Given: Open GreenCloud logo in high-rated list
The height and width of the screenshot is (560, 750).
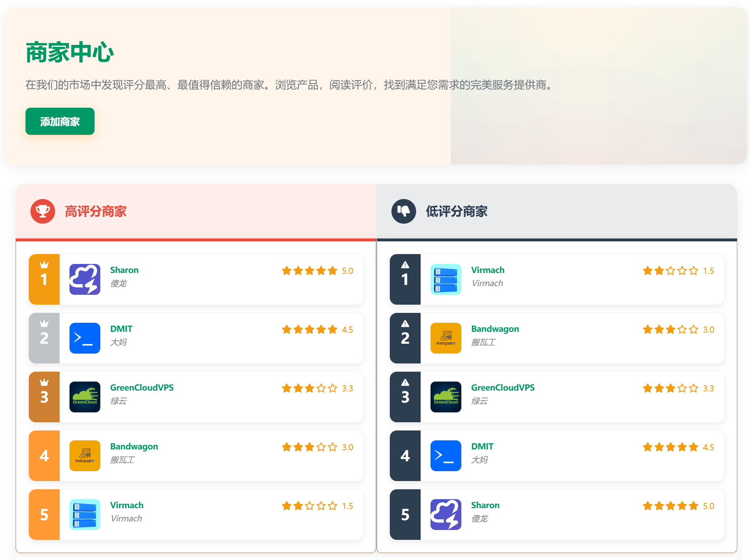Looking at the screenshot, I should point(85,397).
